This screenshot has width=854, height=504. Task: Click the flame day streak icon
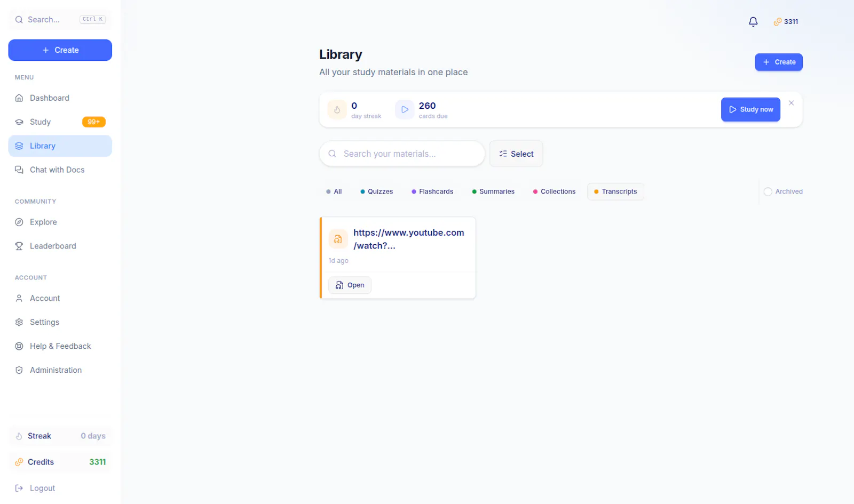[337, 110]
